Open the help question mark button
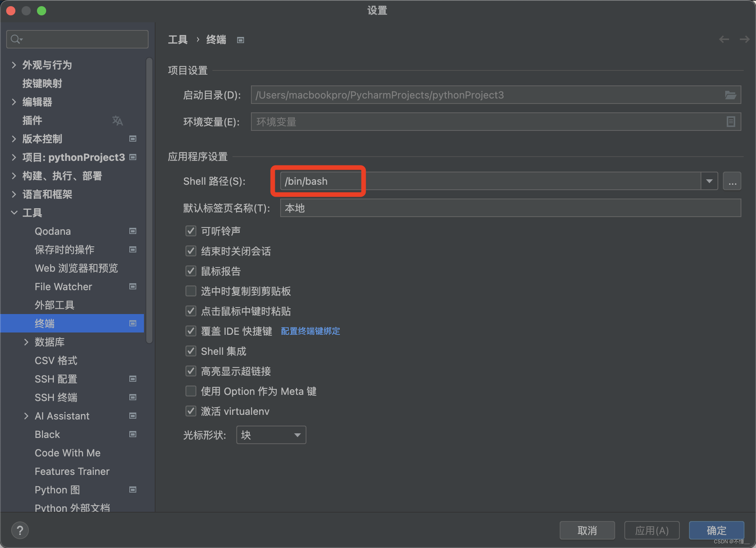Viewport: 756px width, 548px height. pyautogui.click(x=20, y=530)
